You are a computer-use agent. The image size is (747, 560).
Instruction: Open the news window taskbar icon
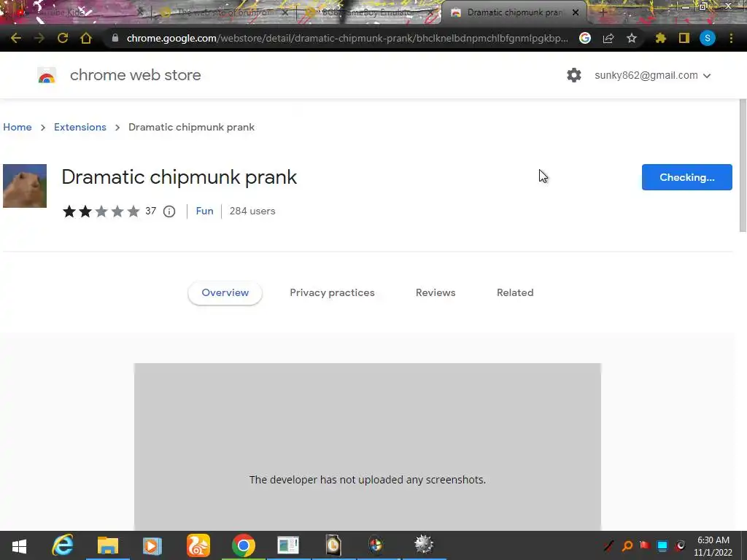pos(288,545)
